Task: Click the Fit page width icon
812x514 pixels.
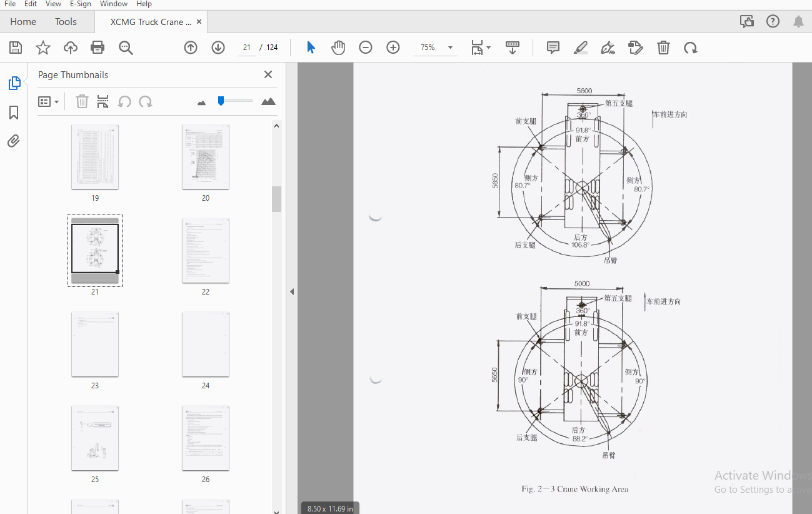Action: coord(478,48)
